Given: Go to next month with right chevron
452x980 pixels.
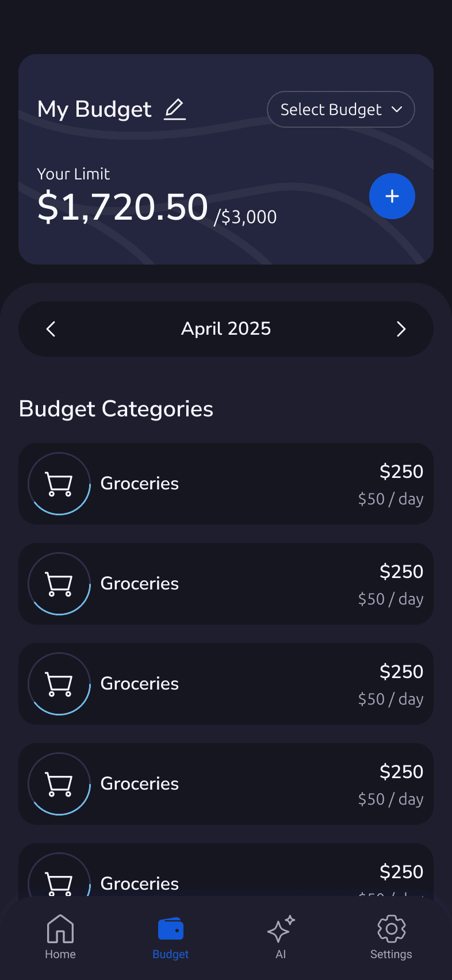Looking at the screenshot, I should pyautogui.click(x=401, y=329).
